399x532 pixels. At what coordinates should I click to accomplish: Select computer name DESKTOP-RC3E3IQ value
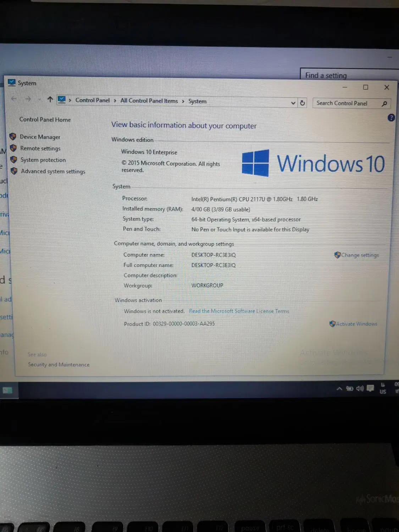pyautogui.click(x=214, y=255)
